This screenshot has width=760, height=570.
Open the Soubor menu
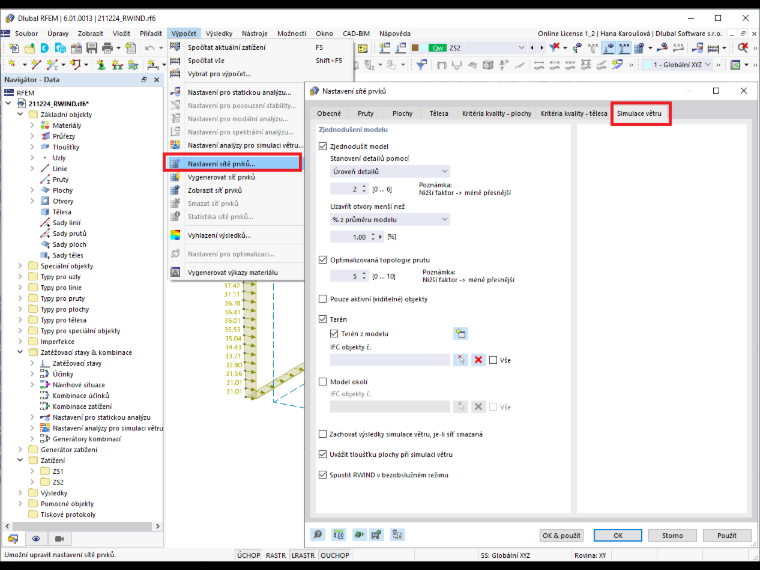pos(26,33)
